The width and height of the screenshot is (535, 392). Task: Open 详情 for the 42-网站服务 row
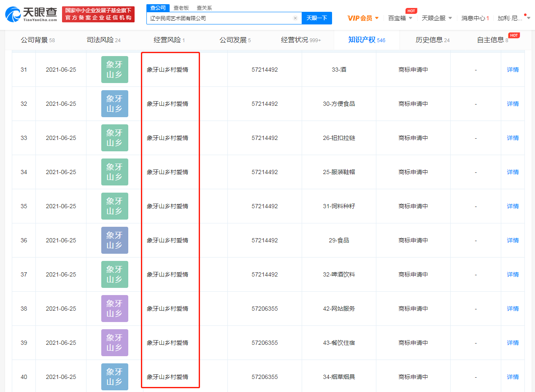[513, 309]
